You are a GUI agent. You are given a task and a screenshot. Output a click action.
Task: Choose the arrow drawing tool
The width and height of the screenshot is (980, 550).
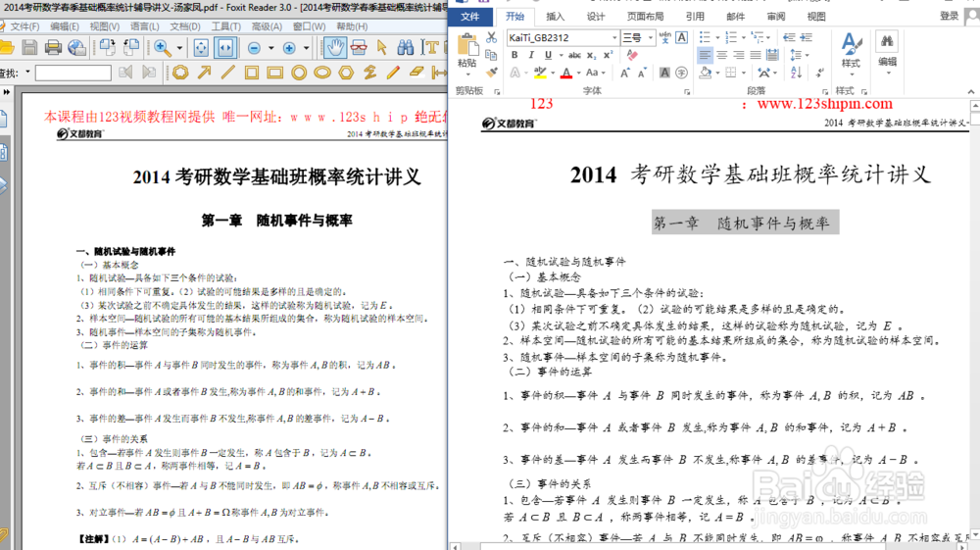pyautogui.click(x=205, y=73)
